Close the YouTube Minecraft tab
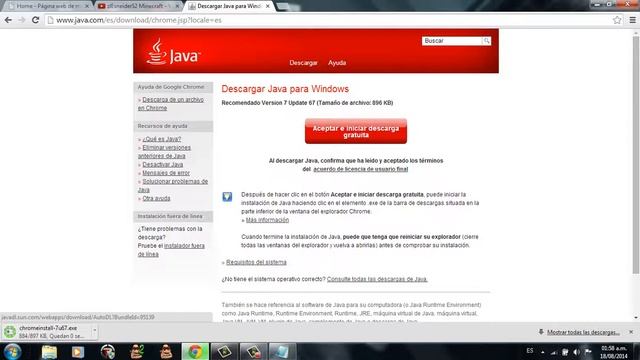The width and height of the screenshot is (640, 360). [177, 6]
